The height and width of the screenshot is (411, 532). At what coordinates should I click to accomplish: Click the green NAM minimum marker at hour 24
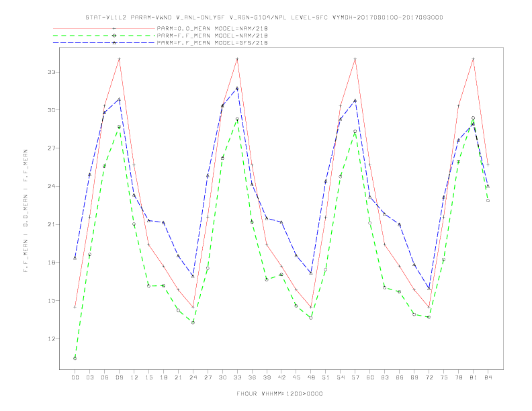point(193,322)
